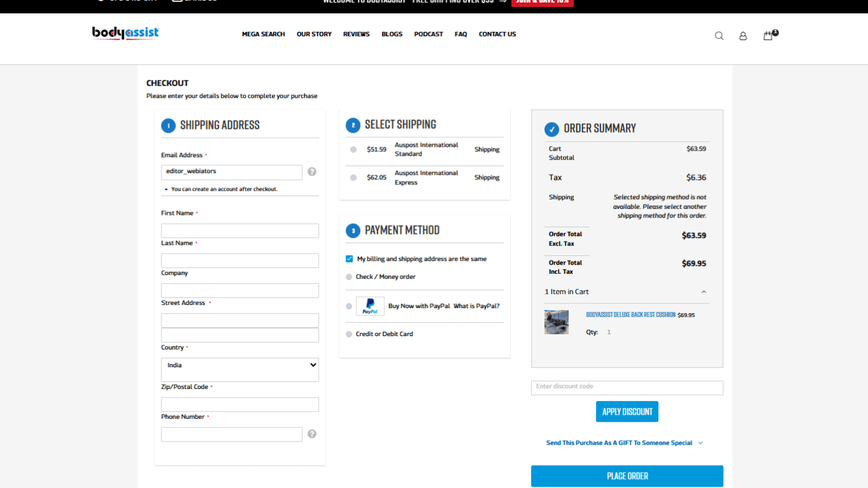The width and height of the screenshot is (868, 488).
Task: Click the Zip/Postal Code field
Action: 240,405
